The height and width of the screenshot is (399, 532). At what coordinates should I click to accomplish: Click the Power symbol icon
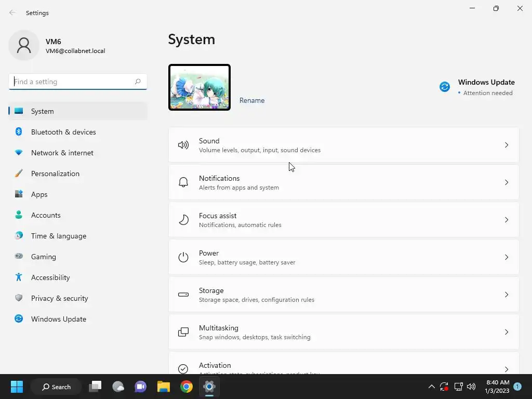[x=183, y=257]
